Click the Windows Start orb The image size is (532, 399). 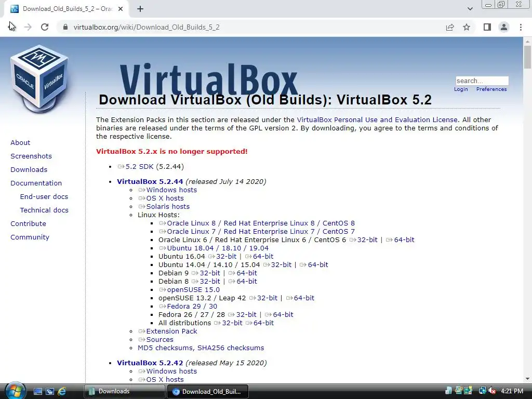[15, 391]
